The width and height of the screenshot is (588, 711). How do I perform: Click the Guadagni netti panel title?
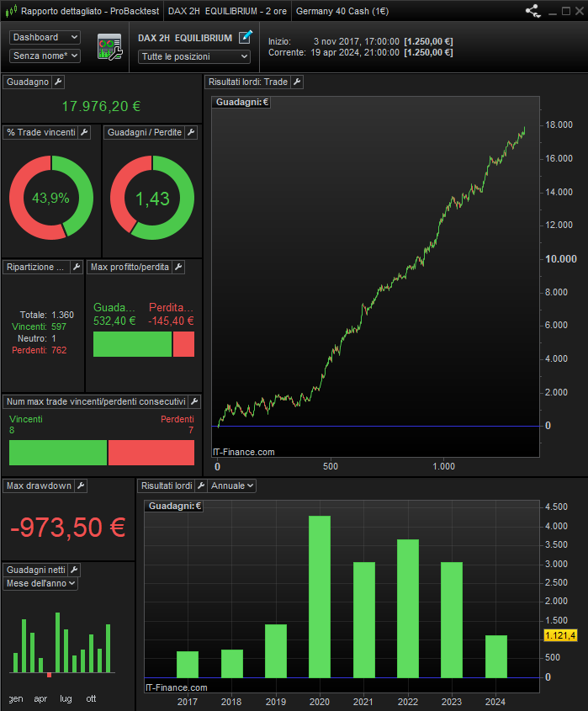click(x=36, y=570)
